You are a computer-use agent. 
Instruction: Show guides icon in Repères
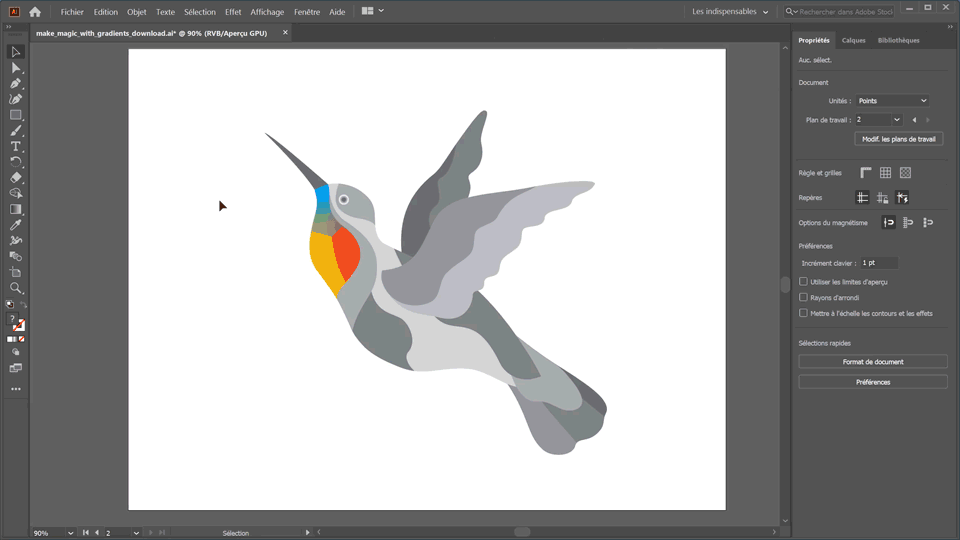pyautogui.click(x=862, y=198)
